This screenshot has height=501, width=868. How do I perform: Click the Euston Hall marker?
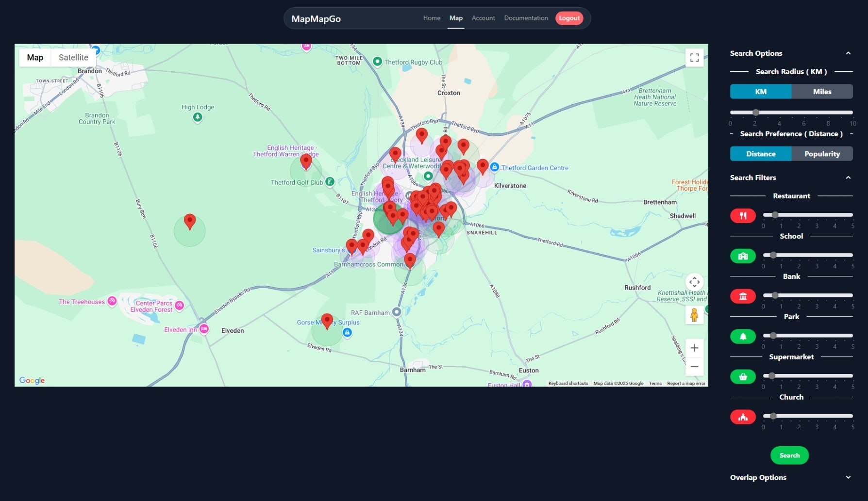[527, 384]
